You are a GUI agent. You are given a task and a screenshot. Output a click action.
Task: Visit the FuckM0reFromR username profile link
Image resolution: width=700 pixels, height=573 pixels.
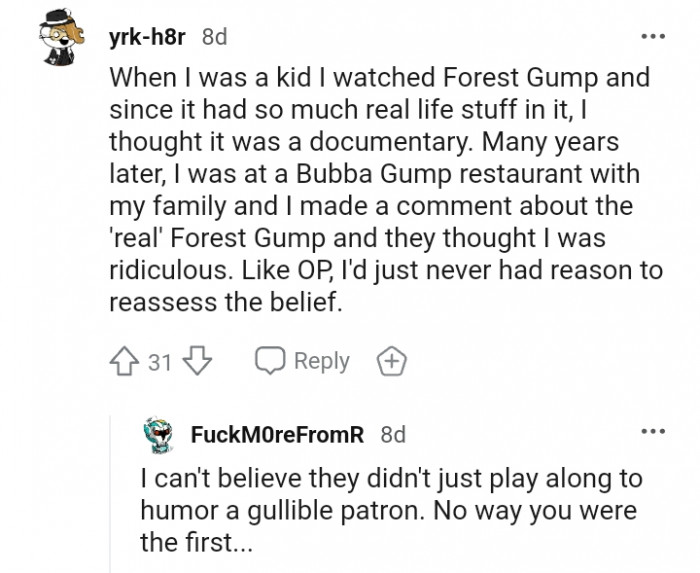(x=277, y=435)
